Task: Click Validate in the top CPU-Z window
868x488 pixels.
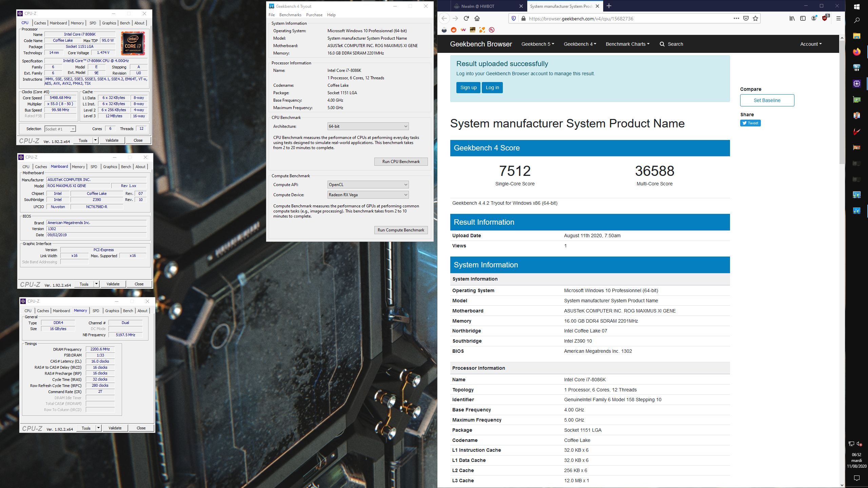Action: pyautogui.click(x=112, y=140)
